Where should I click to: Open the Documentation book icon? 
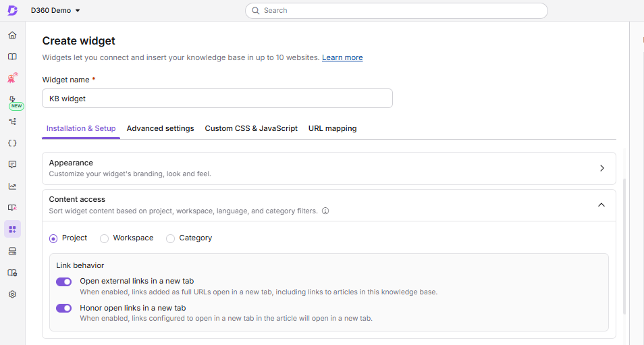[12, 57]
